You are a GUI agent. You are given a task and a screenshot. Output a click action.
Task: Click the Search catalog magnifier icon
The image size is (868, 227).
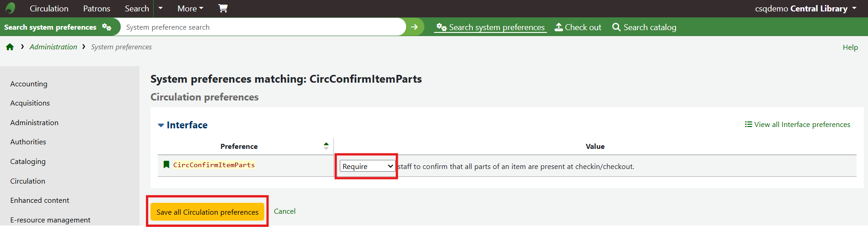(x=616, y=27)
